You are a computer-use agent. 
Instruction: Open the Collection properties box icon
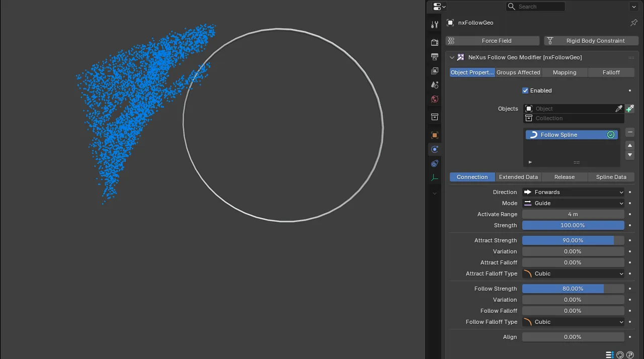[x=435, y=117]
